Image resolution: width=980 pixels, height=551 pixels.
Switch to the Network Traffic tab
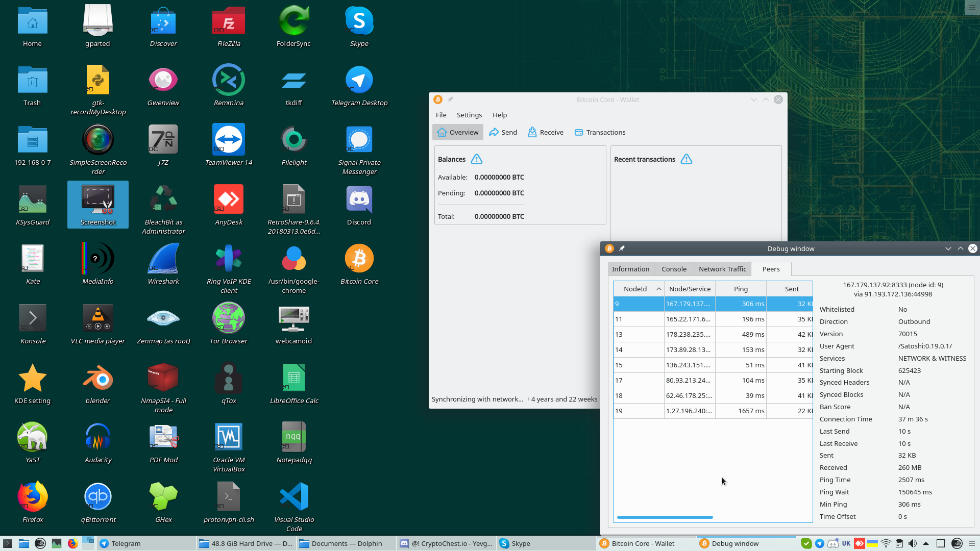(722, 269)
